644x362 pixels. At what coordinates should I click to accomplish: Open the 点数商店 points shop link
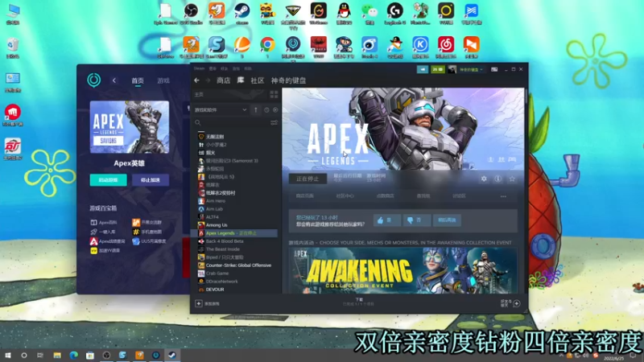coord(386,196)
